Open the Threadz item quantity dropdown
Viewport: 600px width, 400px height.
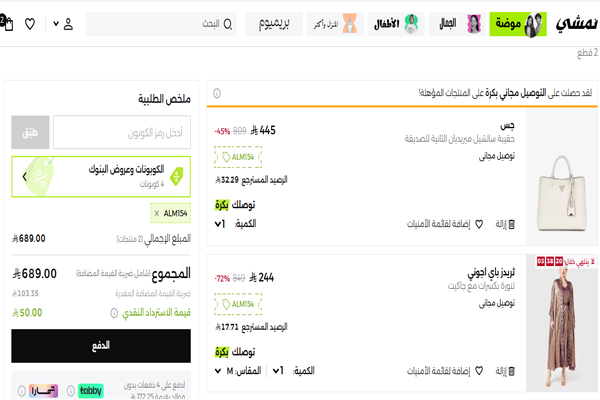(278, 371)
